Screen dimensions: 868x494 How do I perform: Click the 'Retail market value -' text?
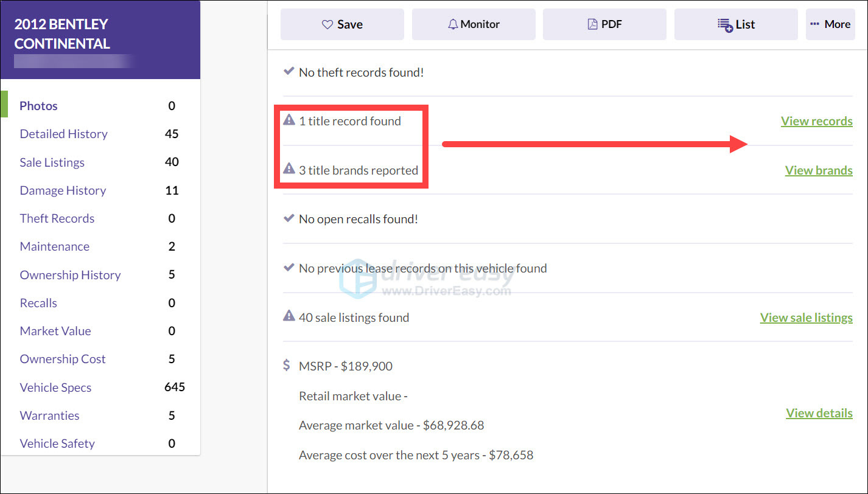pyautogui.click(x=353, y=396)
